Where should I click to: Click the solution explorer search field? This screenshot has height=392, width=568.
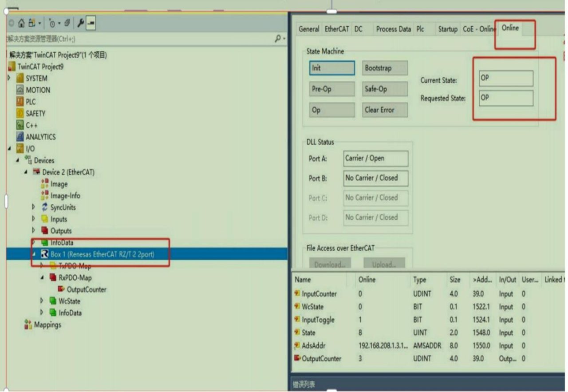click(142, 39)
